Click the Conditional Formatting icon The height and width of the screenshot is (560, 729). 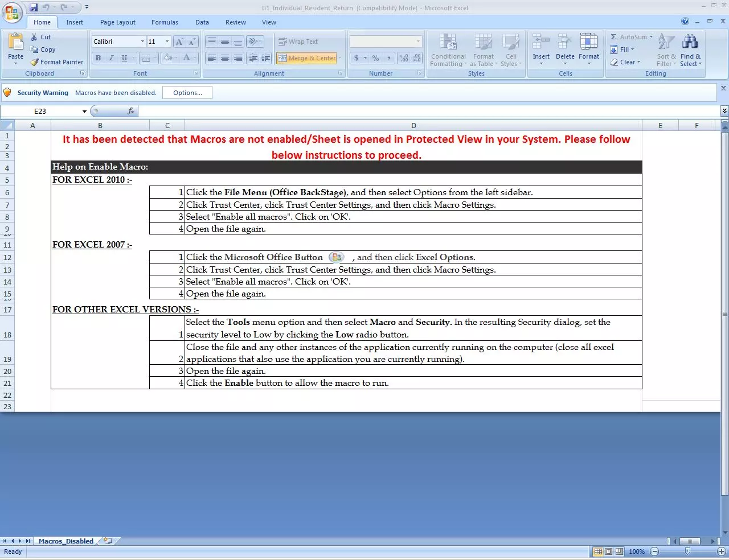point(448,43)
